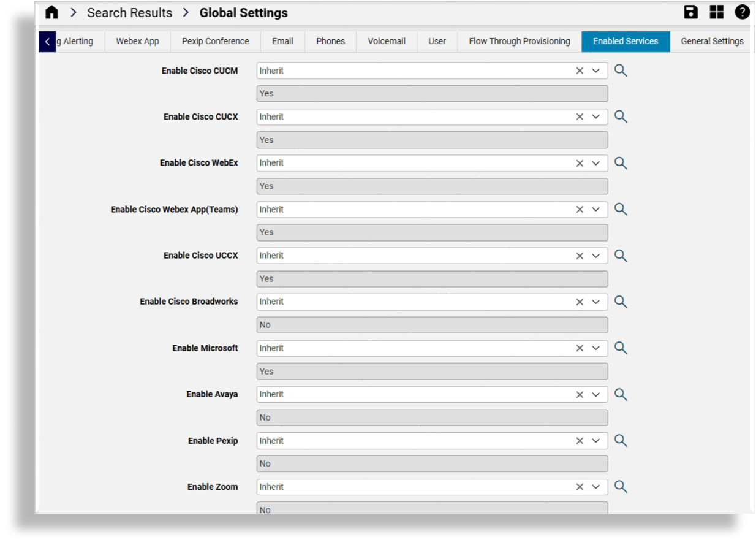The width and height of the screenshot is (756, 545).
Task: Click the Help question mark icon
Action: point(742,12)
